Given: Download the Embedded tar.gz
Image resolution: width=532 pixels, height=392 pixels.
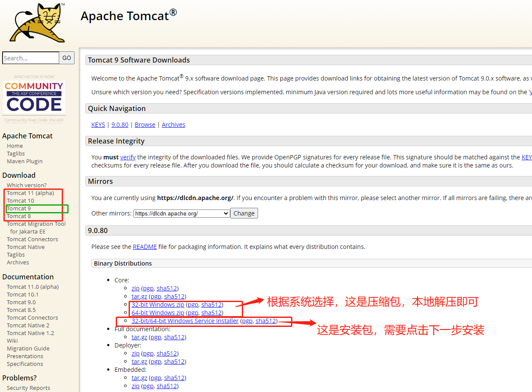Looking at the screenshot, I should click(139, 378).
